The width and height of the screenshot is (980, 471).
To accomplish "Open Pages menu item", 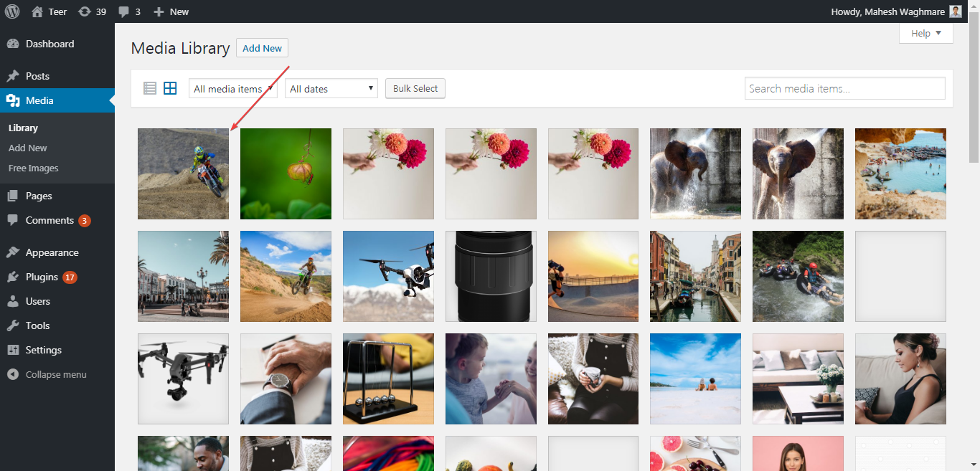I will [57, 196].
